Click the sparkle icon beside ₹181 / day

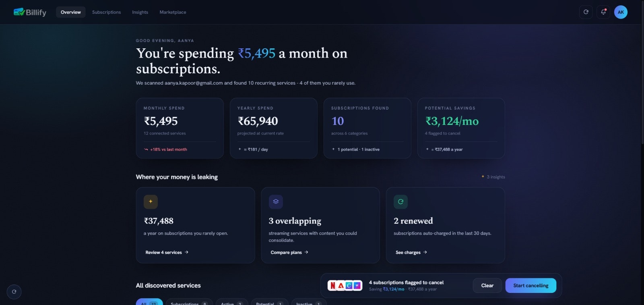point(240,149)
